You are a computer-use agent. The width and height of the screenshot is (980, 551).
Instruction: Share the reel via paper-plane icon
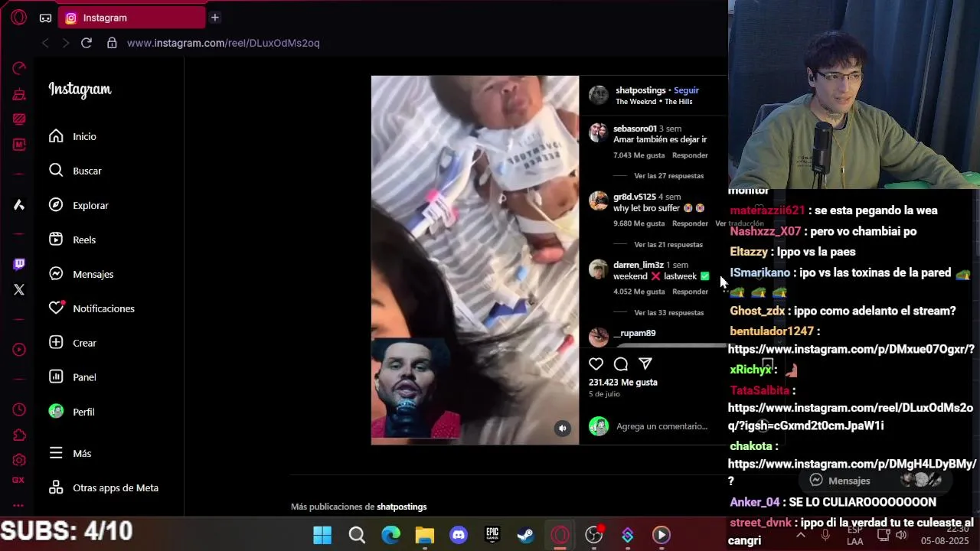(645, 364)
